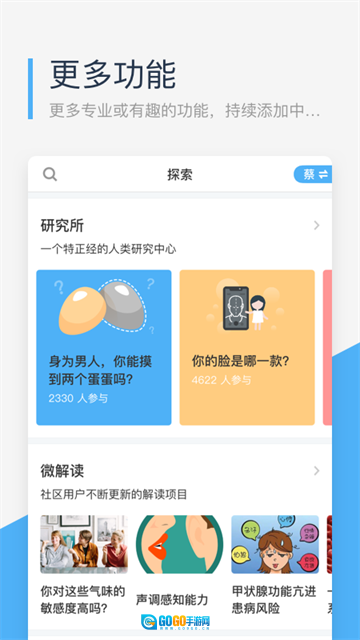Tap the search magnifier icon
Screen dimensions: 360x640
click(50, 174)
